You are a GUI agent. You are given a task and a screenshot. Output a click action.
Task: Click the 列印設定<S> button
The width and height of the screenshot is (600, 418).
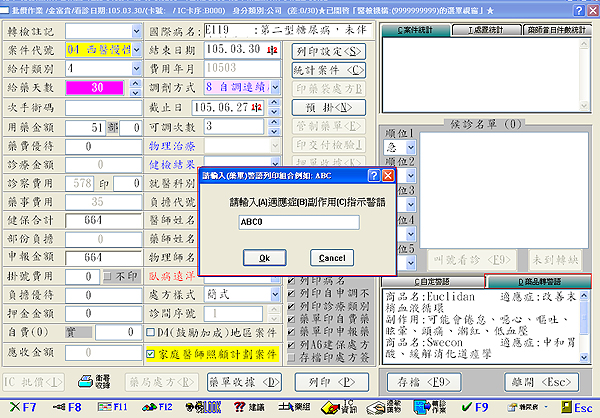[x=329, y=50]
